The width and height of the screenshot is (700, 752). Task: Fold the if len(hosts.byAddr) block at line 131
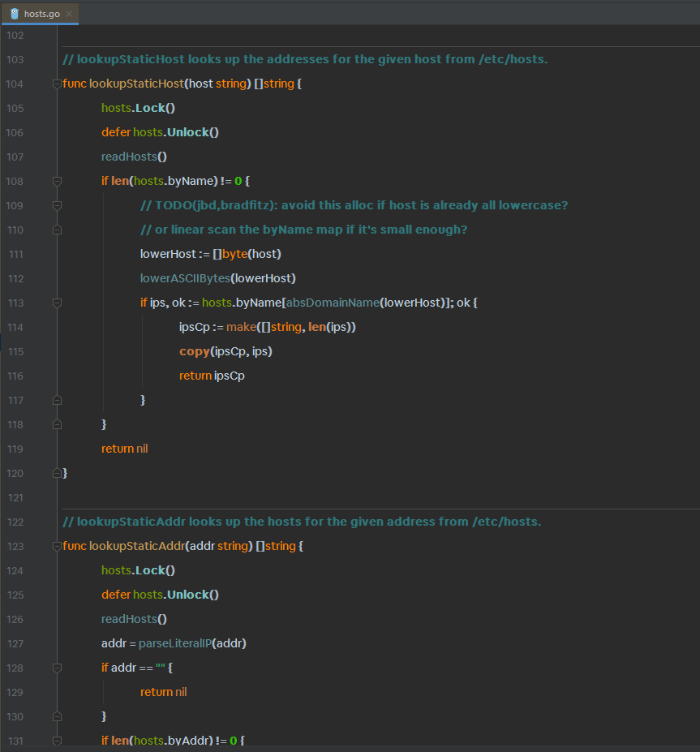[x=57, y=741]
